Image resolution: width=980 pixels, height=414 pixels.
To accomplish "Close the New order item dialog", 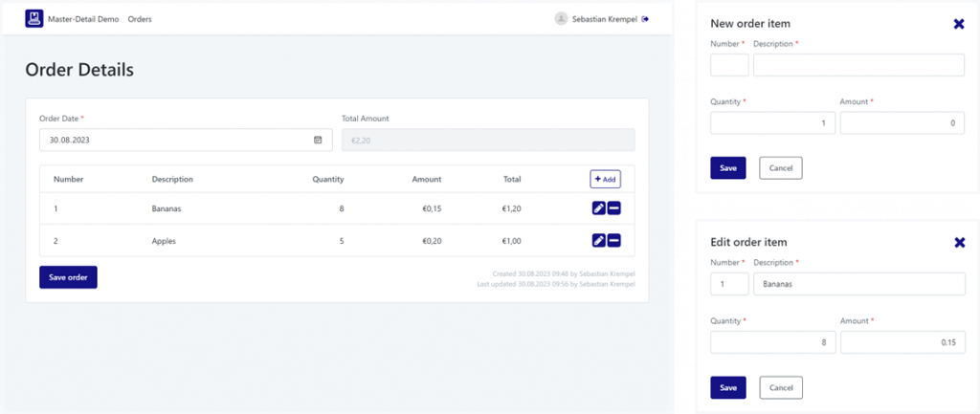I will point(959,23).
